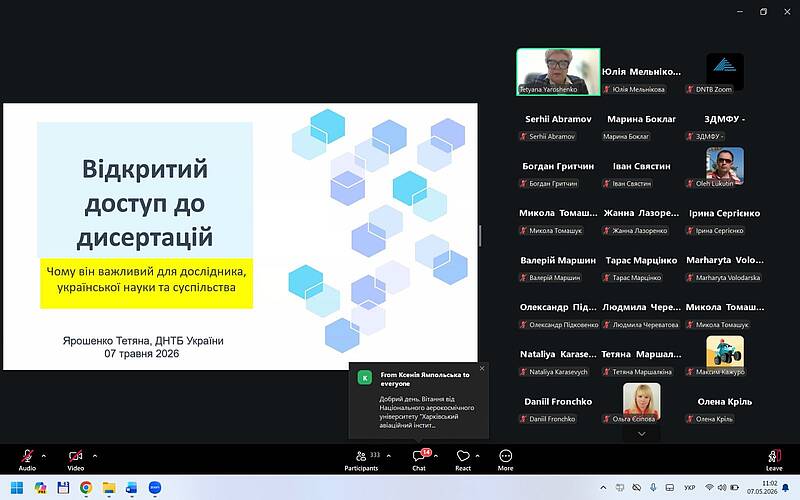
Task: Open chat message from Ксенія Ямпольська
Action: click(419, 401)
